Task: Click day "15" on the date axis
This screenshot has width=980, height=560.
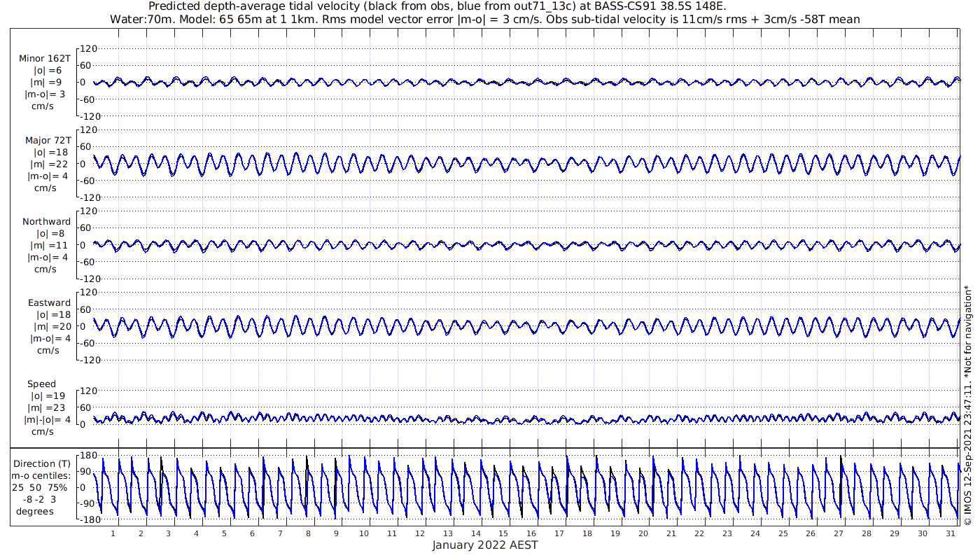Action: coord(503,533)
